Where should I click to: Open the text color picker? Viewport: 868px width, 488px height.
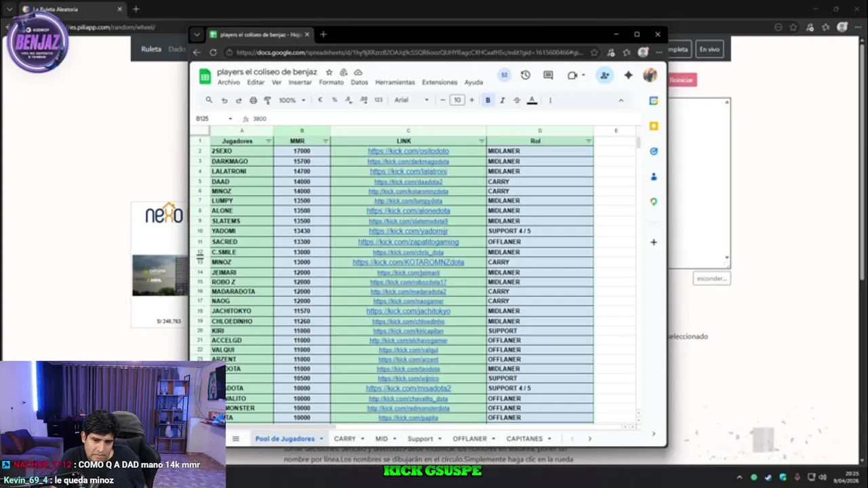[532, 100]
